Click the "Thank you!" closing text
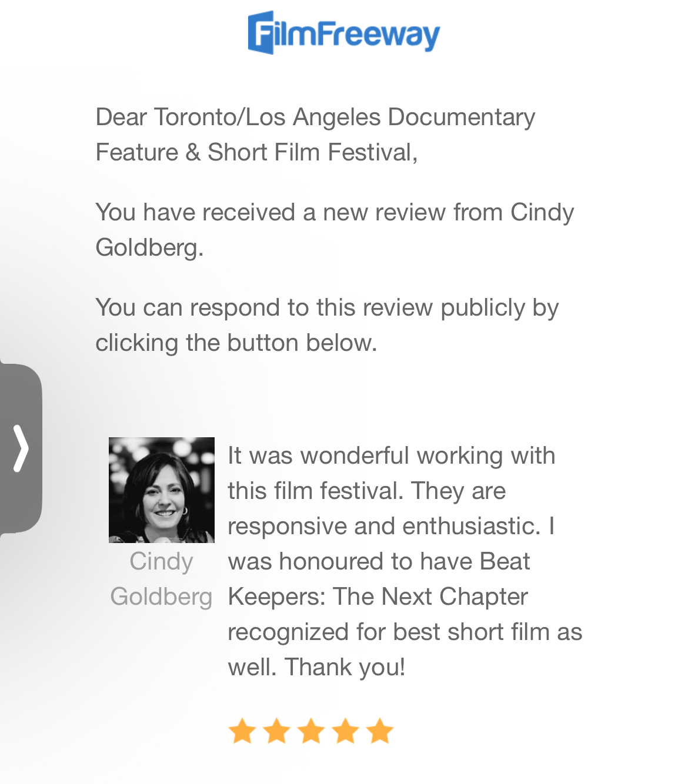 click(x=345, y=667)
